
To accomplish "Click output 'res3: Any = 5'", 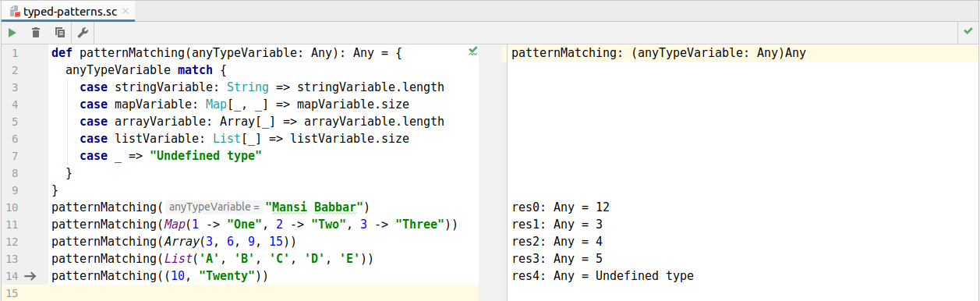I will click(x=557, y=259).
